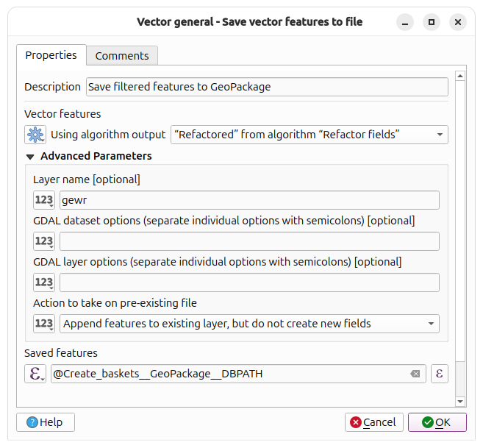Click the Saved features DBPATH expression field
483x448 pixels.
[x=238, y=374]
